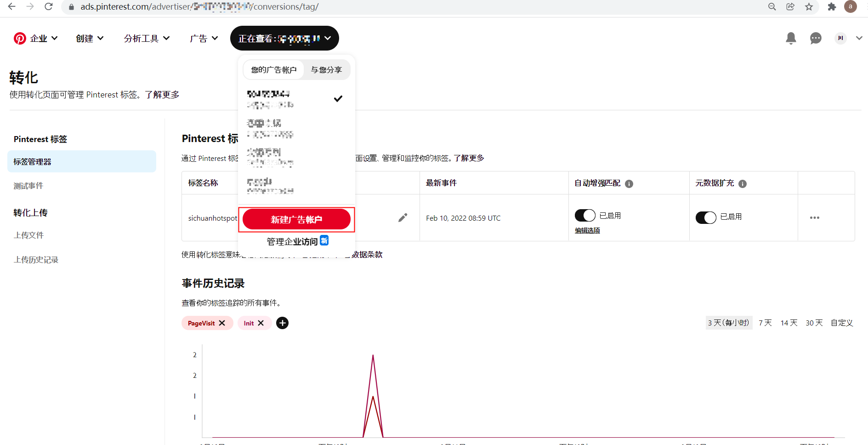Click the info icon beside 元数据扩充
Viewport: 868px width, 445px height.
pos(743,184)
